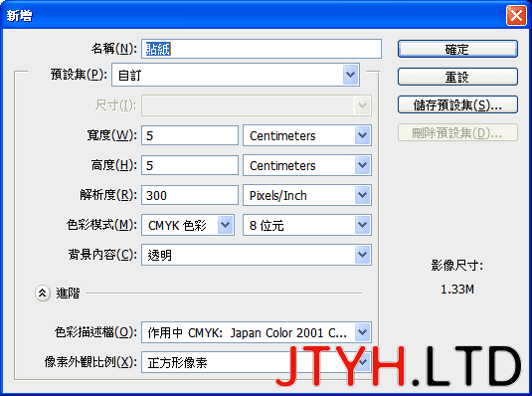This screenshot has height=396, width=532.
Task: Click the 高度 height value field
Action: point(190,165)
